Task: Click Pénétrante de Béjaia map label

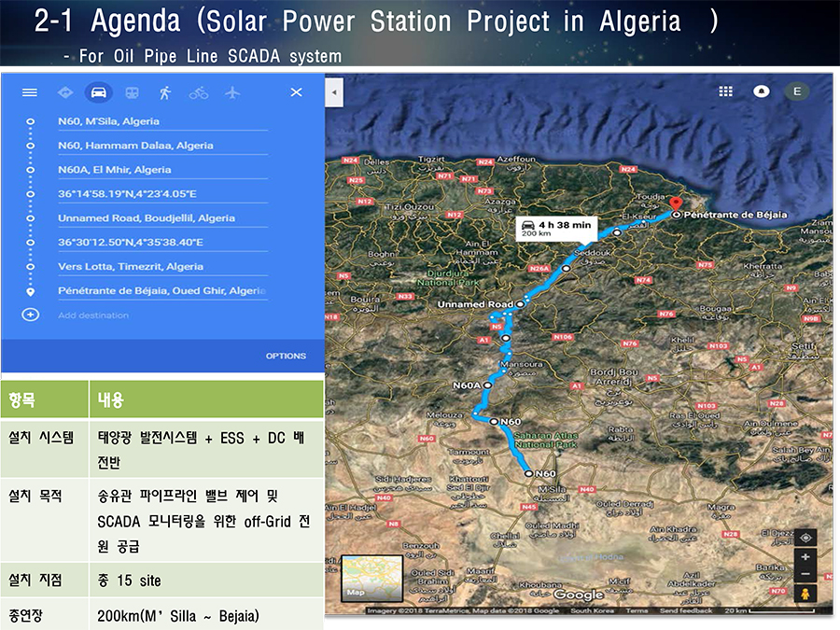Action: [x=735, y=215]
